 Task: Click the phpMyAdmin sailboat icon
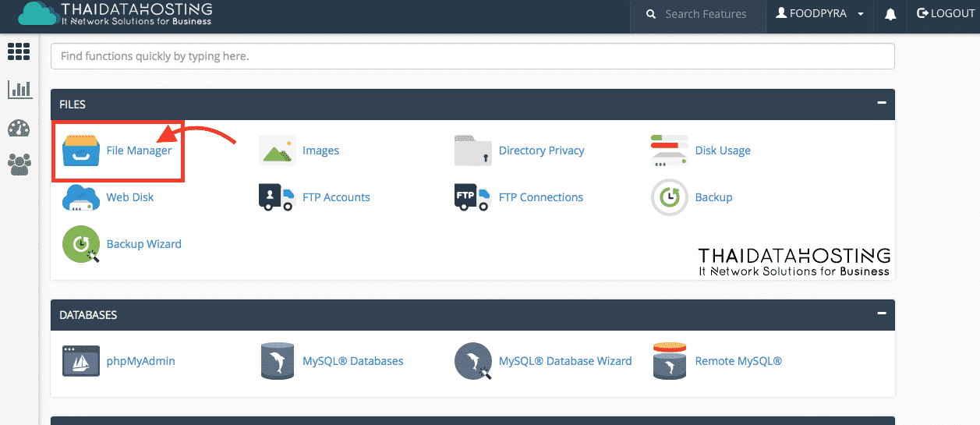point(81,361)
